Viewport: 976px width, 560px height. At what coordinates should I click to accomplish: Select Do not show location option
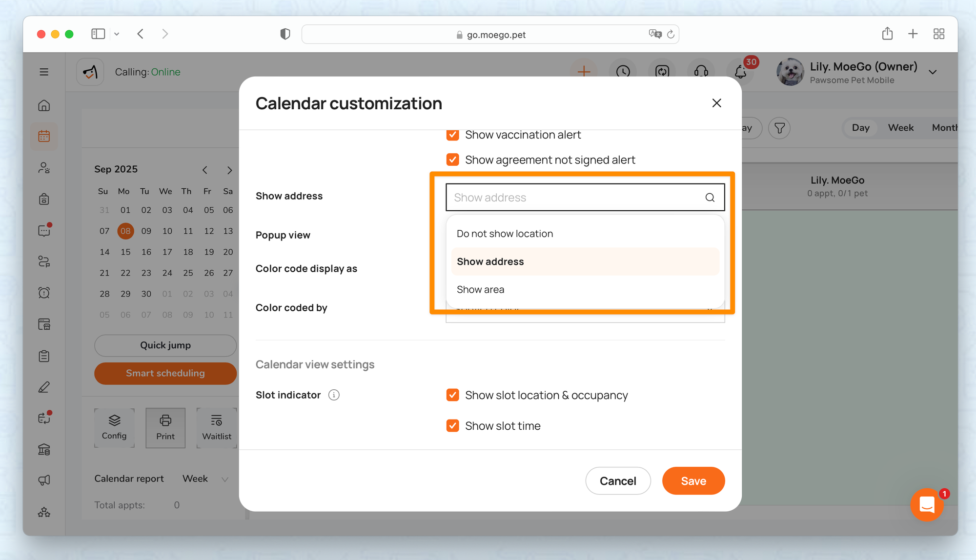pos(505,234)
